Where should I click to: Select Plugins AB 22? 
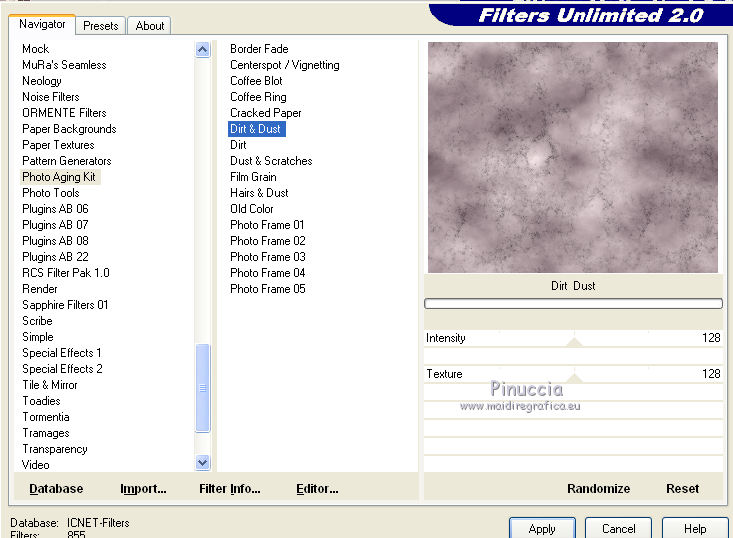point(55,257)
